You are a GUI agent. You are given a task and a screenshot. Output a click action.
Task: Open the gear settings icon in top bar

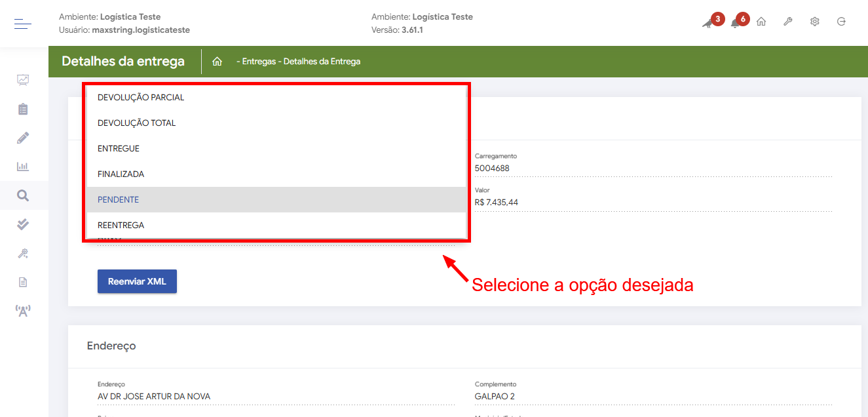pyautogui.click(x=815, y=22)
